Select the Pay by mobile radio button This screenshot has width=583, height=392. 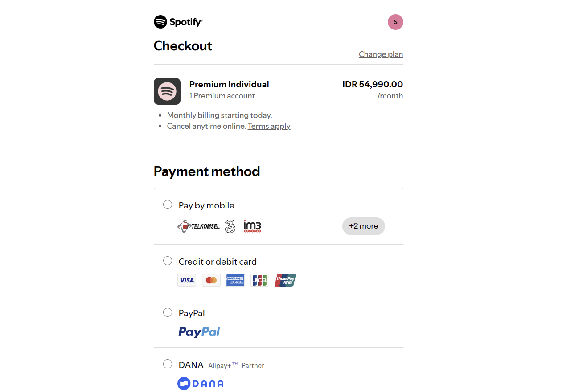coord(168,204)
